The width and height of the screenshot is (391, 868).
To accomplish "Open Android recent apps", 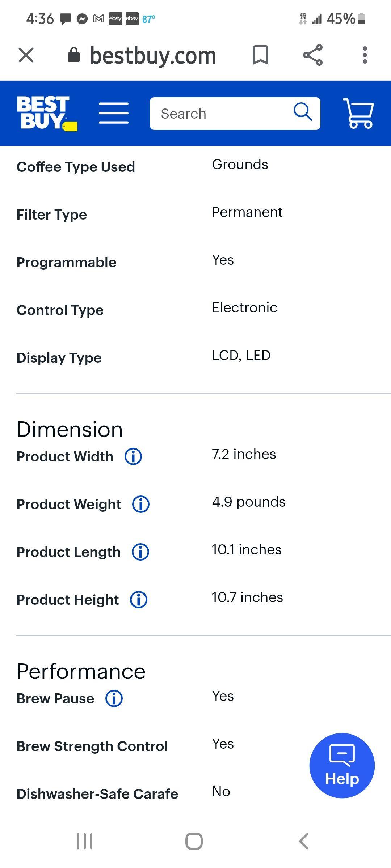I will point(85,841).
